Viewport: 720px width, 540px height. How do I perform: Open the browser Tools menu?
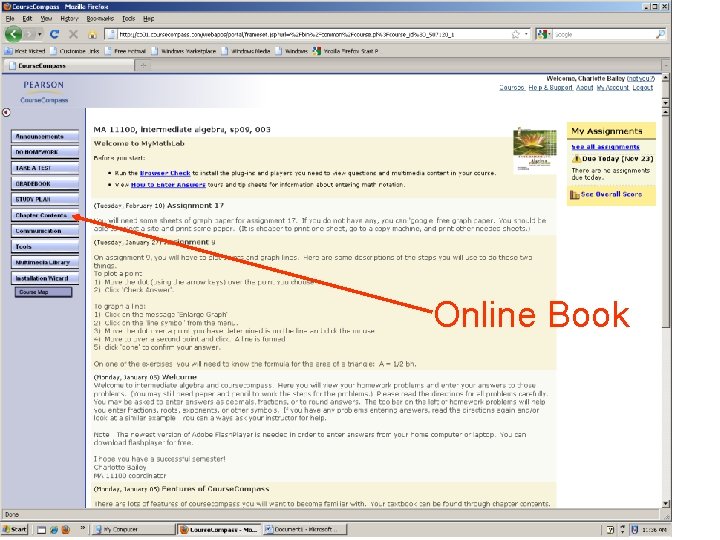[129, 19]
